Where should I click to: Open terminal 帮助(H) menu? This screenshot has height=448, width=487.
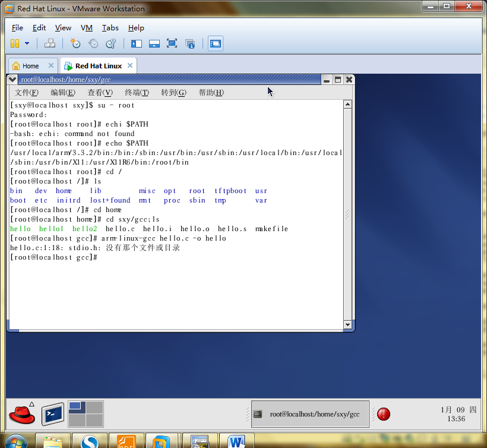coord(211,93)
